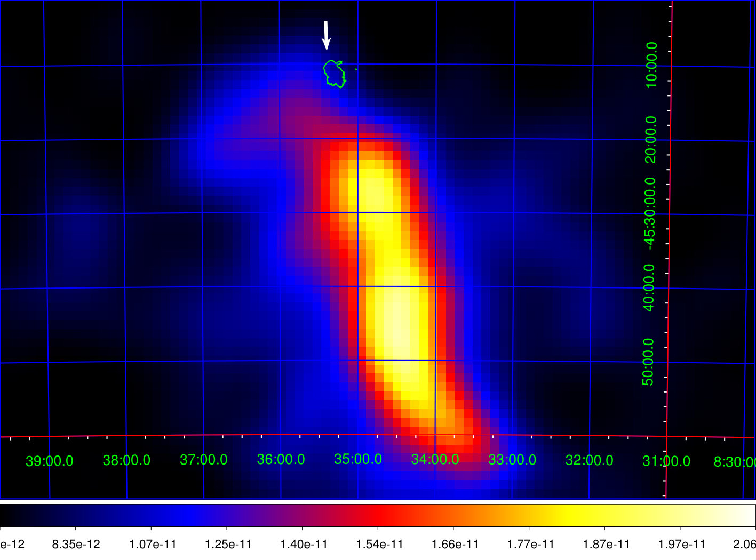Click the 40:00.0 declination label
The height and width of the screenshot is (560, 756).
[649, 287]
